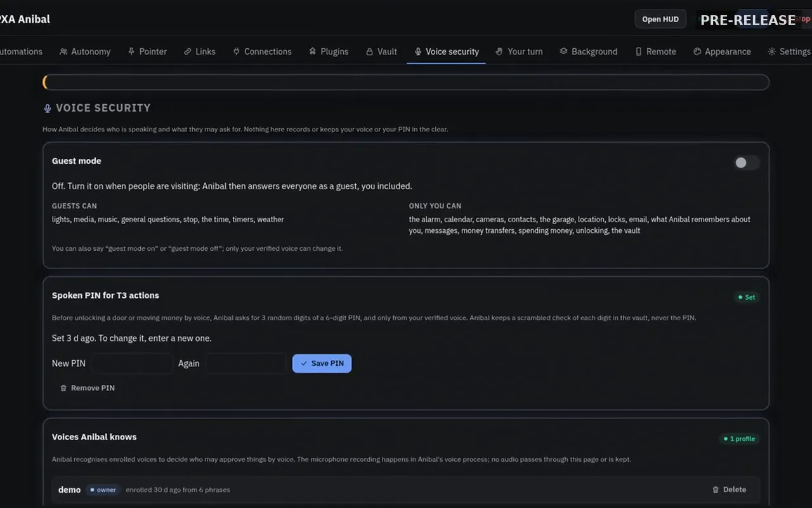812x508 pixels.
Task: Focus the New PIN input field
Action: pyautogui.click(x=132, y=363)
